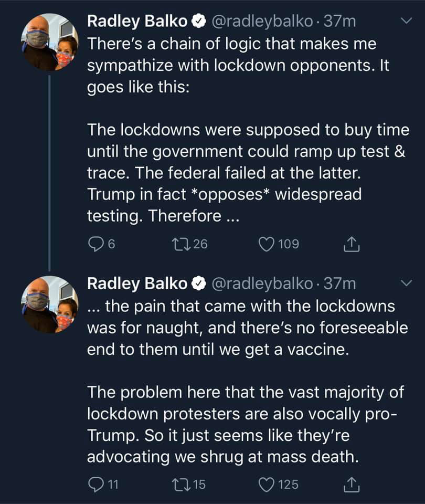
Task: Expand the first tweet's chevron options menu
Action: click(406, 21)
